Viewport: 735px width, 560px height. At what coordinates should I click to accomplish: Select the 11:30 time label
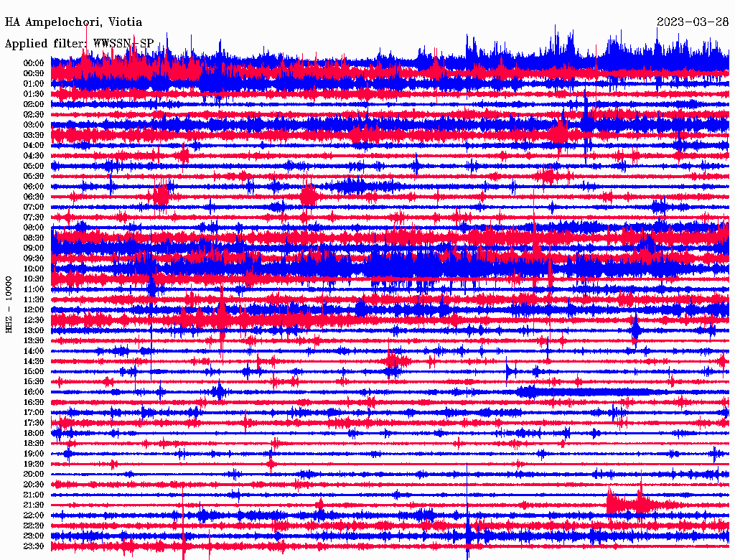click(34, 299)
